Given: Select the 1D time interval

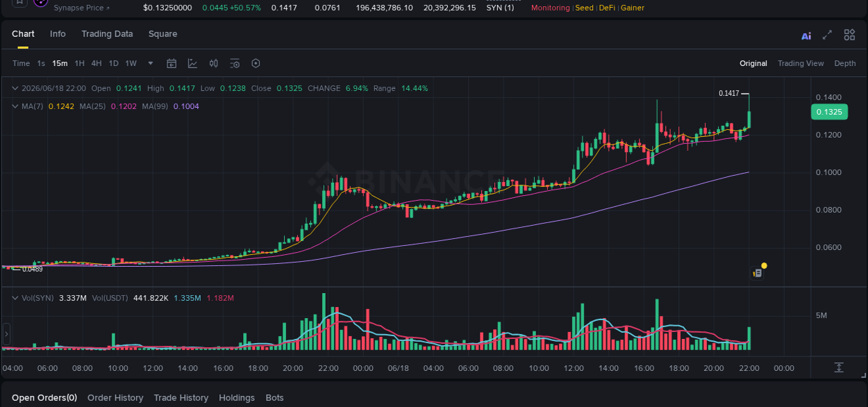Looking at the screenshot, I should [113, 63].
